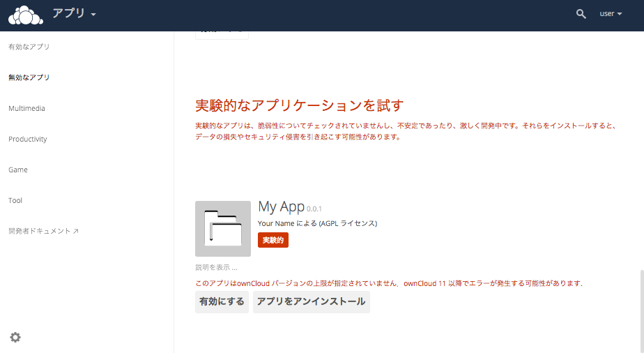Open the Multimedia category
Viewport: 644px width, 353px height.
(x=26, y=109)
